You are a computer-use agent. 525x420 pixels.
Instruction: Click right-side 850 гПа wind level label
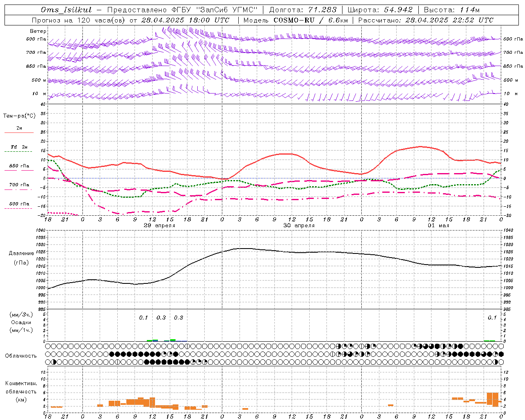(x=513, y=66)
